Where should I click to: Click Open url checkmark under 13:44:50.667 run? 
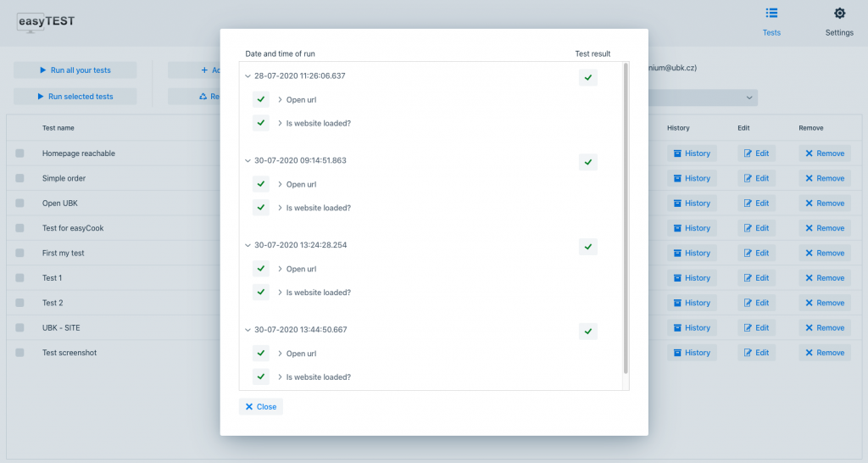(261, 353)
